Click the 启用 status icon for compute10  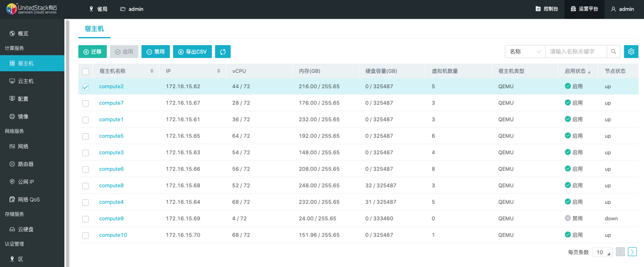tap(568, 235)
